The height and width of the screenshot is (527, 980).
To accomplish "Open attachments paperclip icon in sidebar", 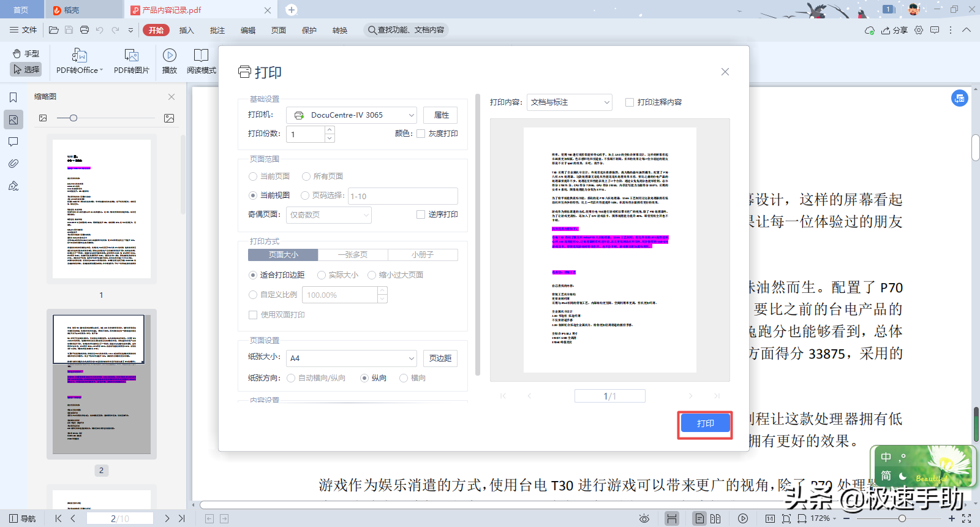I will pos(13,164).
